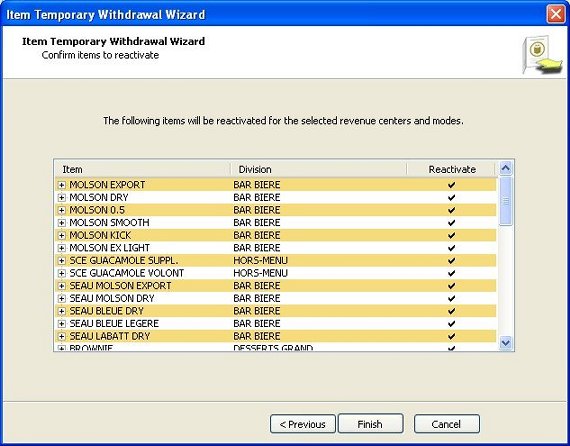570x446 pixels.
Task: Toggle Reactivate check for MOLSON EX LIGHT
Action: click(x=451, y=248)
